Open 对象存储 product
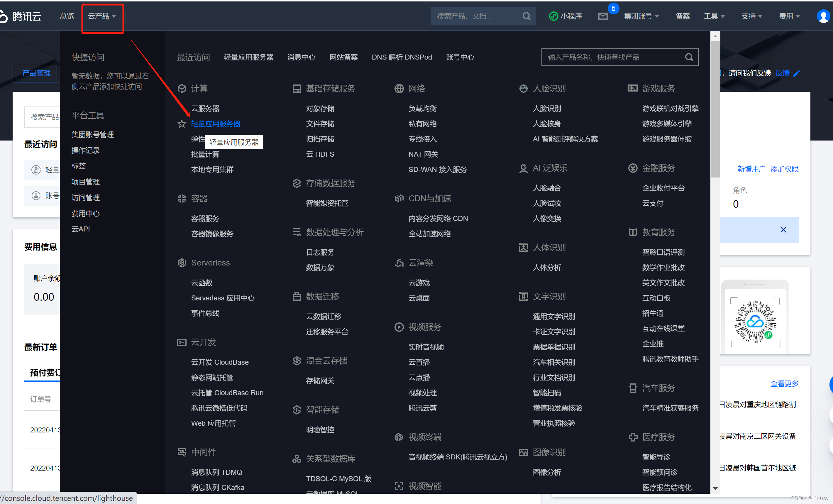Screen dimensions: 833x504 (x=320, y=109)
